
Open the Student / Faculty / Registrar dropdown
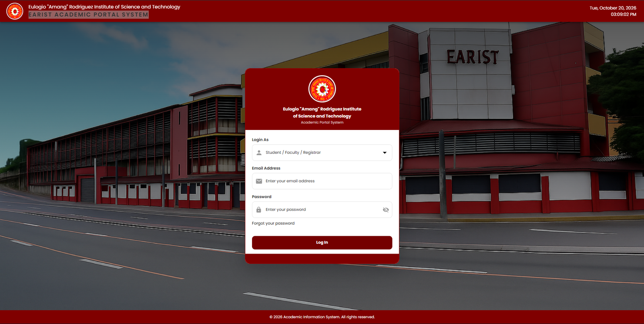click(322, 153)
